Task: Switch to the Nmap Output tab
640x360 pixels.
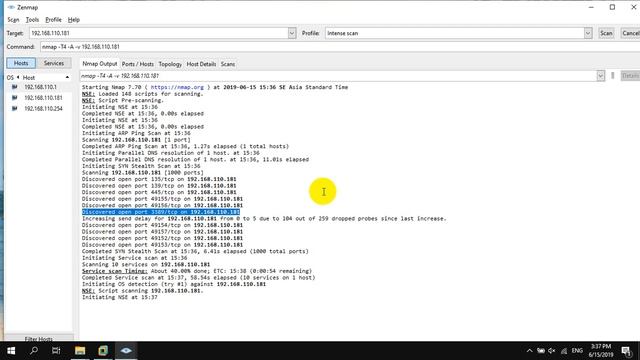Action: tap(100, 64)
